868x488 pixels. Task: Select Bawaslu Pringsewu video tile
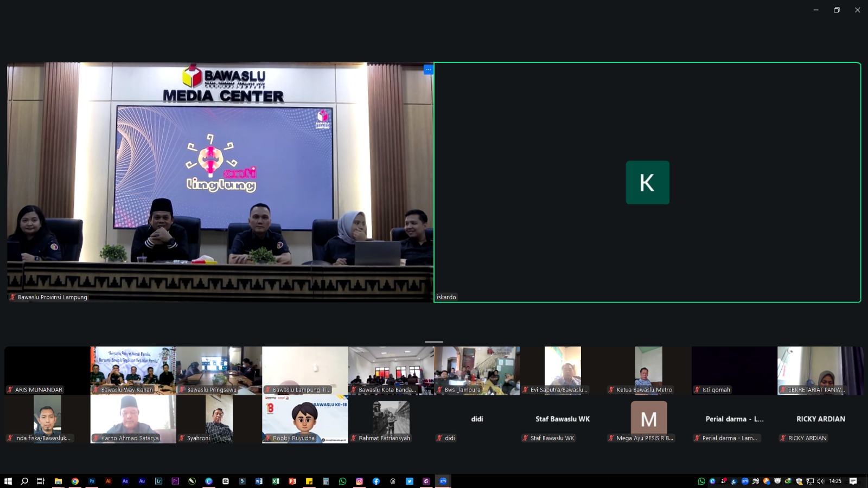[x=219, y=370]
